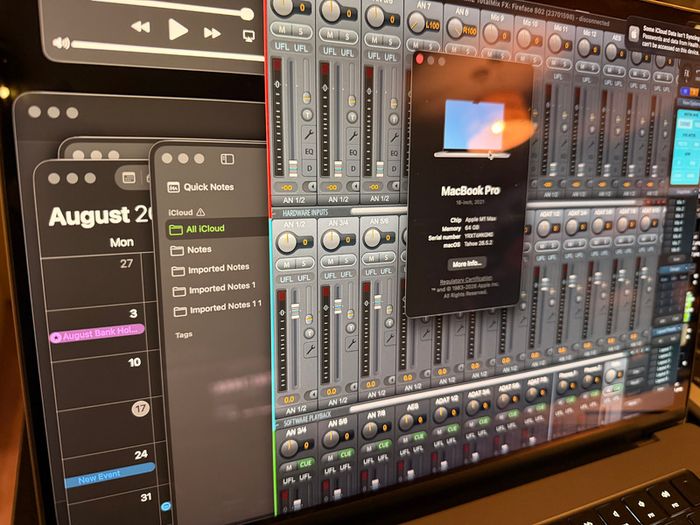Click the fader handle on middle-row channel AN 1/2
Viewport: 700px width, 525px height.
[x=295, y=312]
